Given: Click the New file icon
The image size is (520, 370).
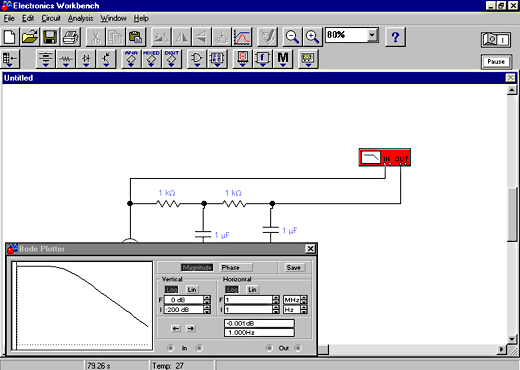Looking at the screenshot, I should [9, 37].
